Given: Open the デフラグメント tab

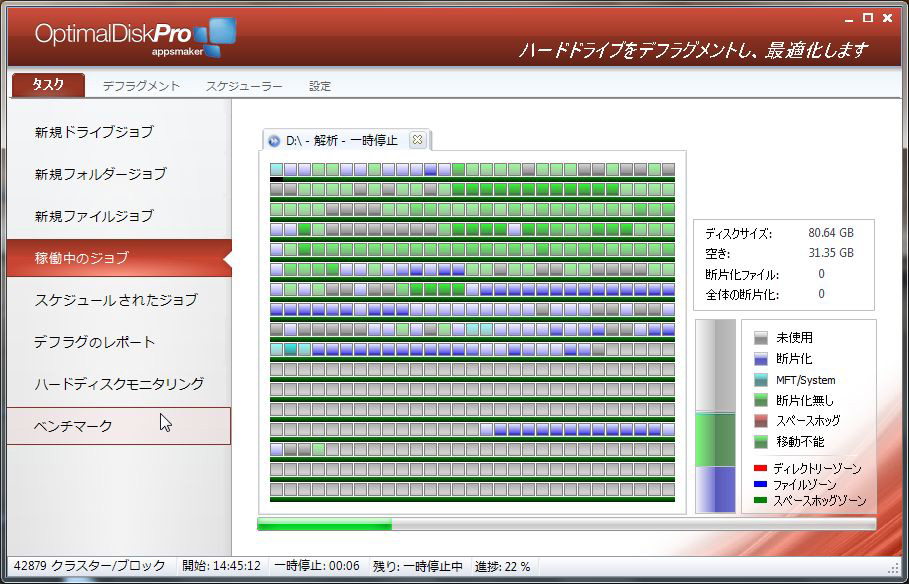Looking at the screenshot, I should click(x=141, y=86).
